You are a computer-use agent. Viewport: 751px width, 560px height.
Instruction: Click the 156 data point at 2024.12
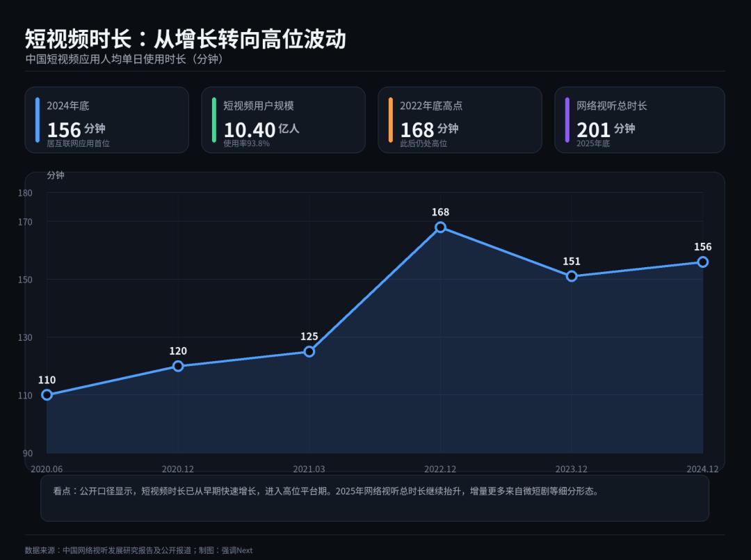[702, 262]
